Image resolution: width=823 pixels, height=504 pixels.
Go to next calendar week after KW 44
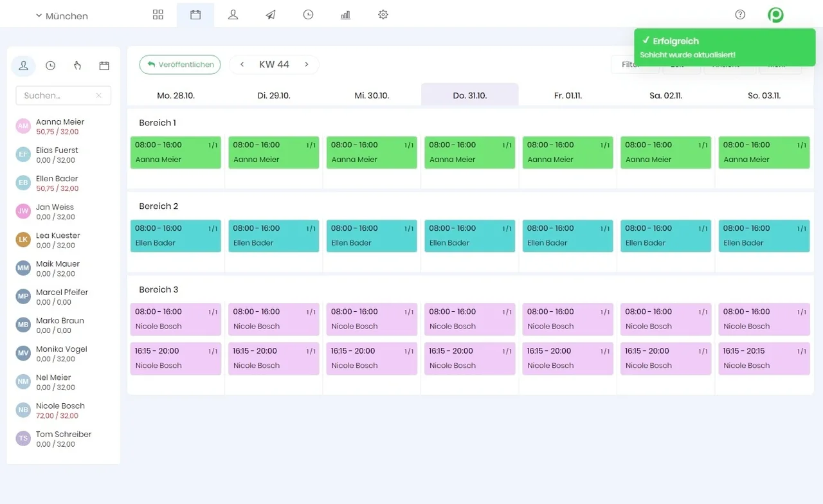pyautogui.click(x=307, y=64)
